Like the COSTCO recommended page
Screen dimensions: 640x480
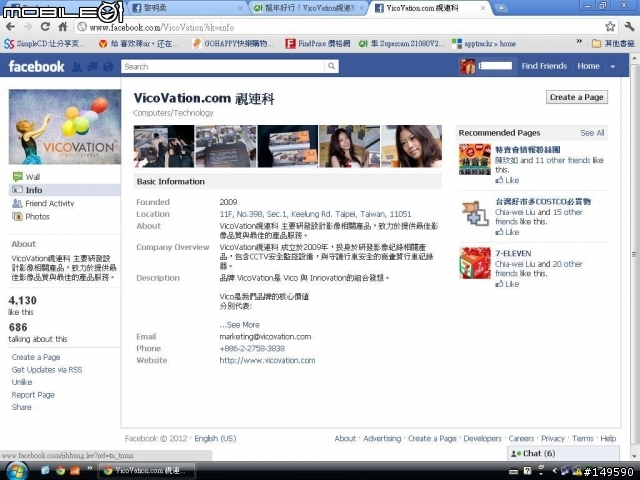[x=507, y=232]
